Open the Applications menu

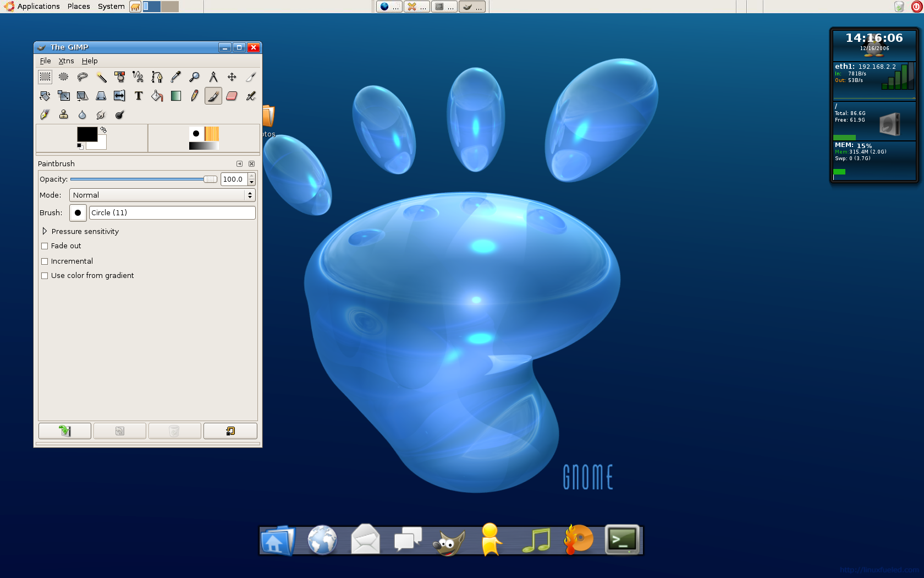pos(38,7)
